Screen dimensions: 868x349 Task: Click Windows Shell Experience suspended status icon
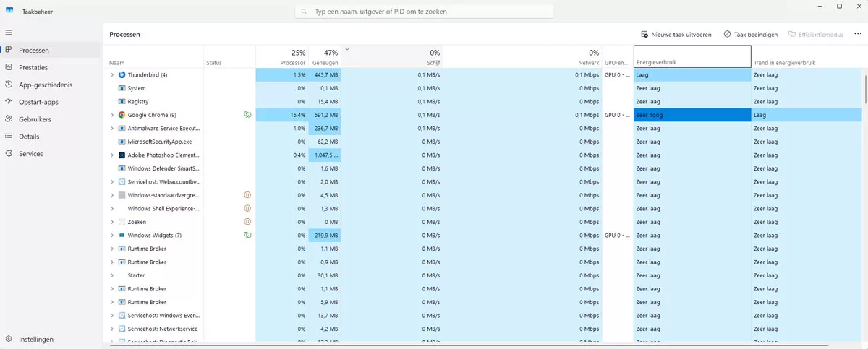click(x=247, y=209)
